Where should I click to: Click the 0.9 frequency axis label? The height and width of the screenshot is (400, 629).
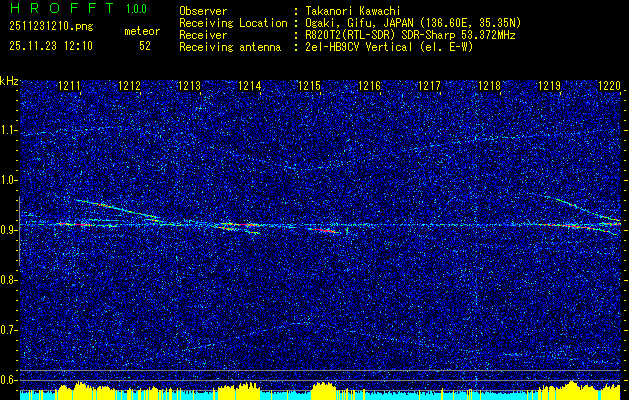(x=9, y=230)
